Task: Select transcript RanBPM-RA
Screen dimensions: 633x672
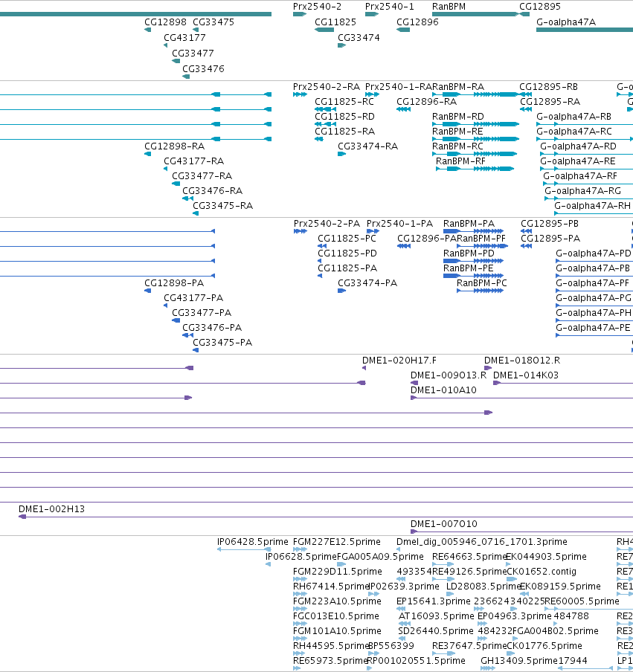Action: 458,87
